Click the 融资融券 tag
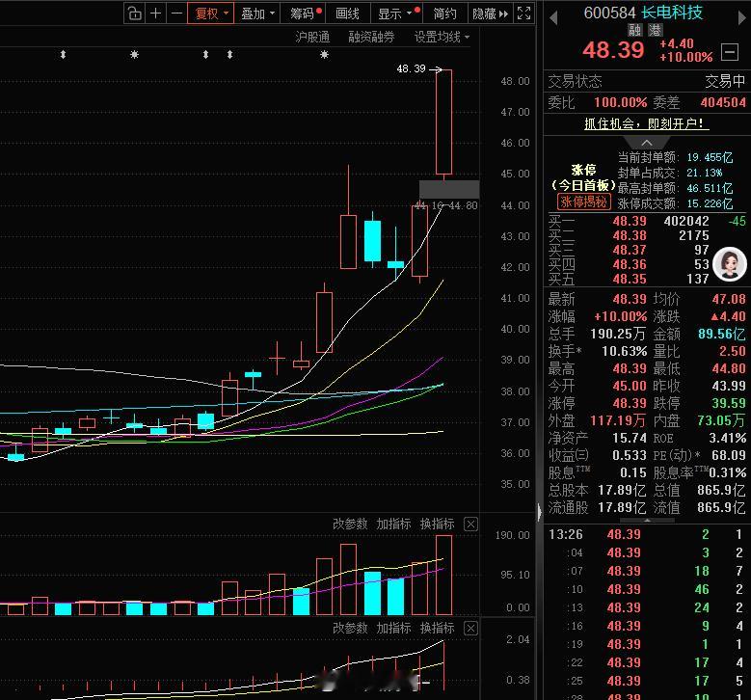This screenshot has height=700, width=751. pos(371,37)
